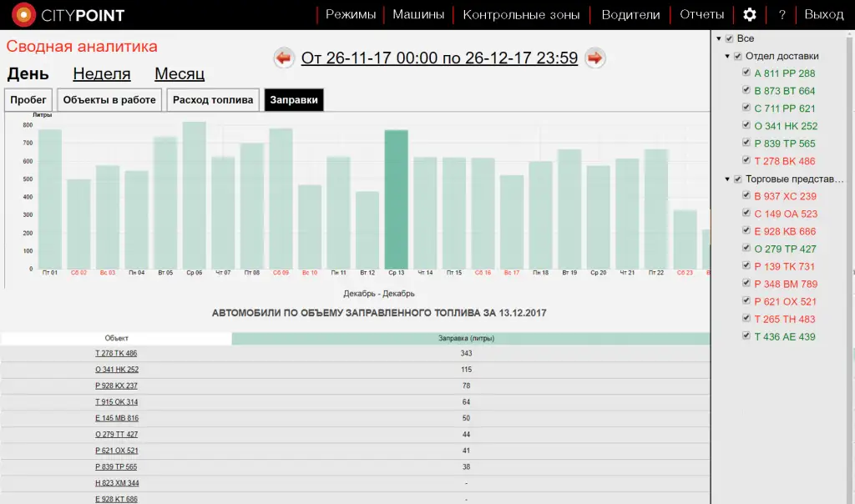This screenshot has height=504, width=855.
Task: Uncheck the 'Все' checkbox
Action: 729,39
